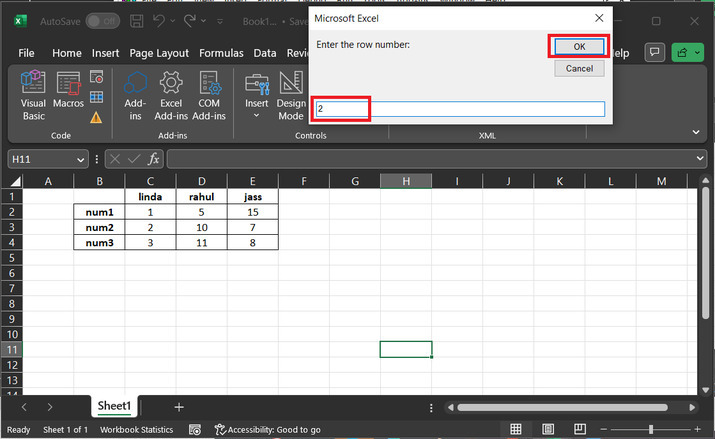Select the Sheet1 tab

(x=114, y=406)
